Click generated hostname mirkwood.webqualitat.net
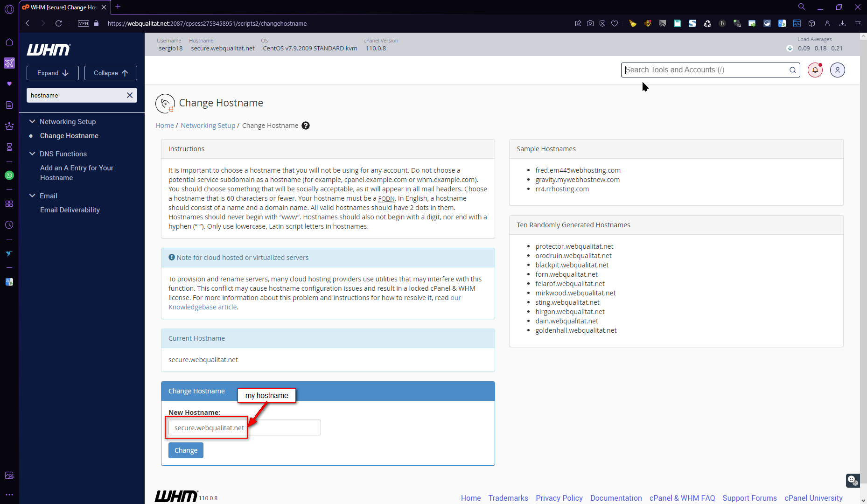Image resolution: width=867 pixels, height=504 pixels. (575, 293)
